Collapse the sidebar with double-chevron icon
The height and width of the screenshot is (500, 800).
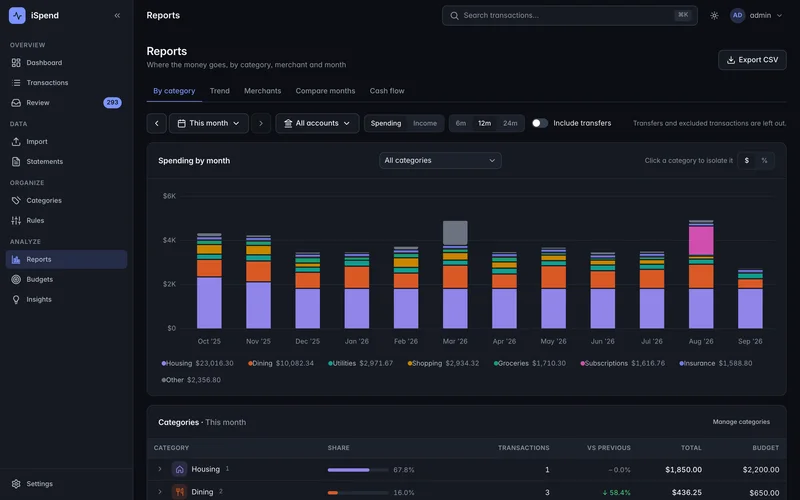click(x=117, y=15)
